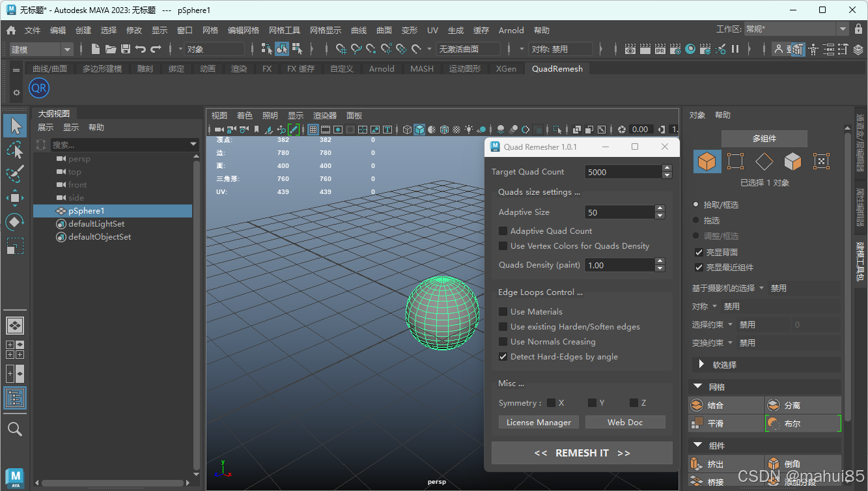This screenshot has width=868, height=491.
Task: Select object mode cube in Modeling Toolkit
Action: [707, 161]
